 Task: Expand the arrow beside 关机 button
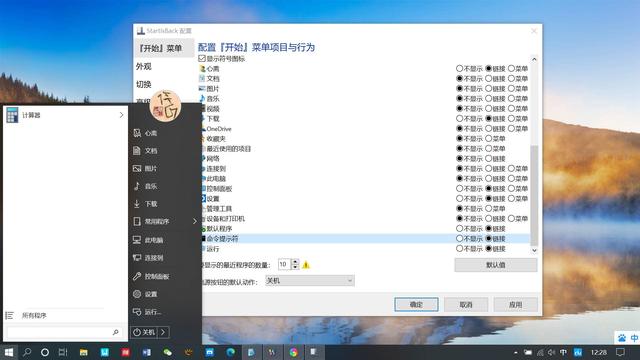coord(163,332)
